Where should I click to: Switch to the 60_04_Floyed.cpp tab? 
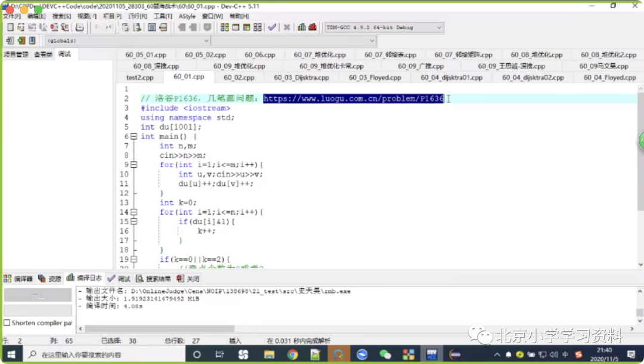pyautogui.click(x=609, y=77)
